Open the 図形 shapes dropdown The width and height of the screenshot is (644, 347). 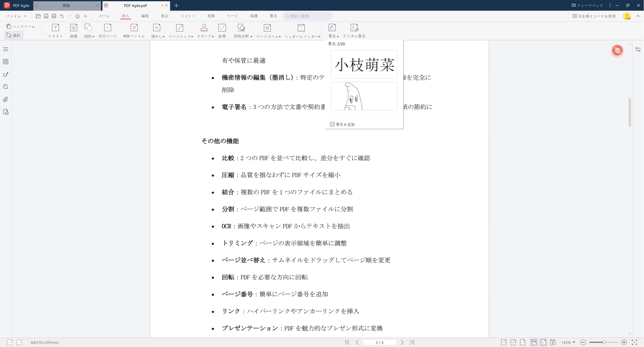pyautogui.click(x=89, y=36)
